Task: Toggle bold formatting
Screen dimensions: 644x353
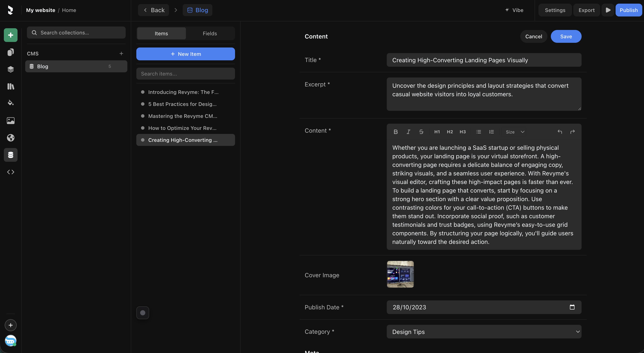Action: tap(396, 132)
